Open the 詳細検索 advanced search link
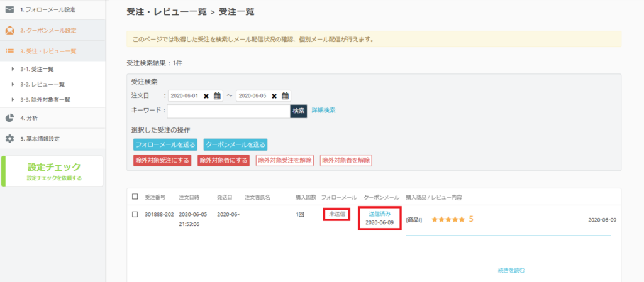The image size is (644, 282). tap(323, 111)
